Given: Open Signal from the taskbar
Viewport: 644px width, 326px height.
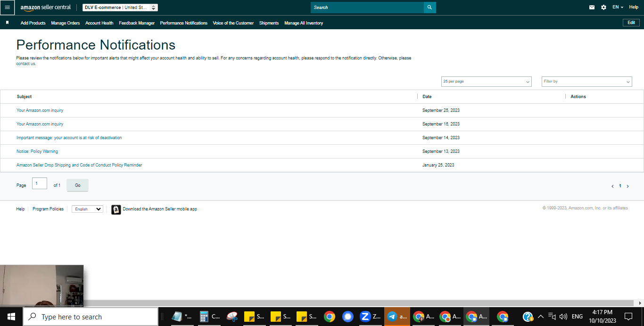Looking at the screenshot, I should click(x=348, y=317).
